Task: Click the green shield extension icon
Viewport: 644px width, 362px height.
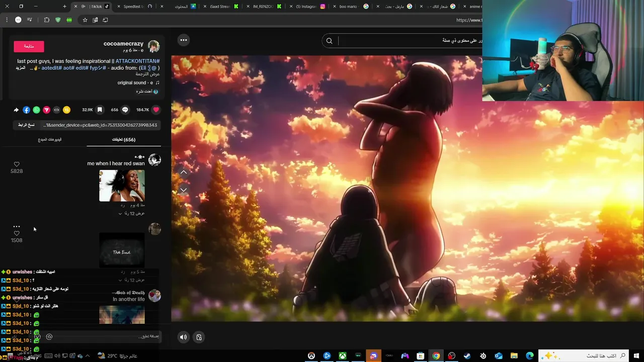Action: (58, 20)
